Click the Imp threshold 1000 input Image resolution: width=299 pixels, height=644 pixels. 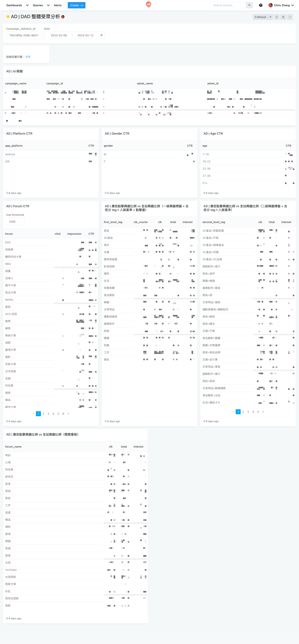(15, 222)
